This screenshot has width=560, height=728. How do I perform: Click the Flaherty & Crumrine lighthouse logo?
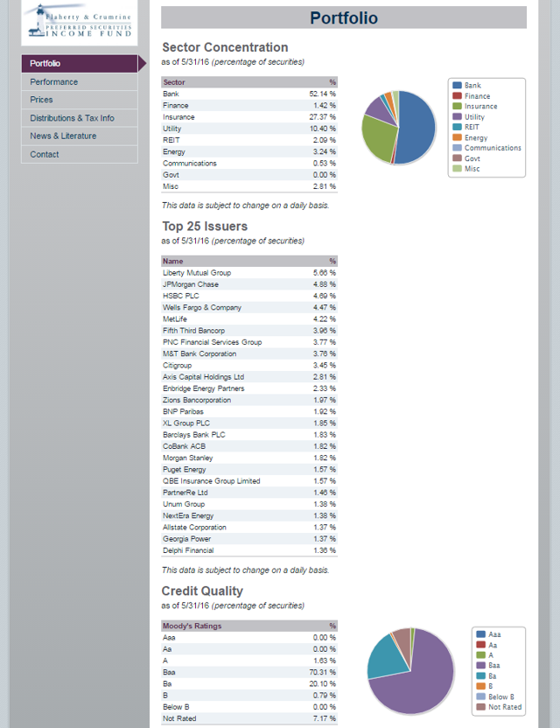point(80,21)
